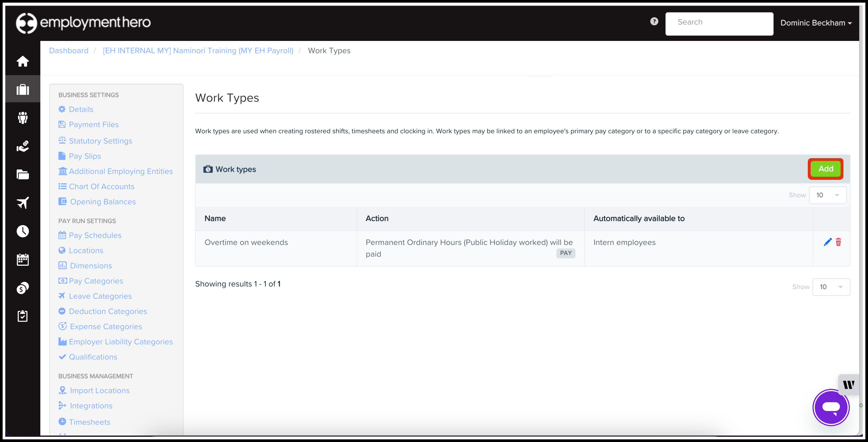The image size is (868, 442).
Task: Click inside the Search field
Action: click(719, 24)
